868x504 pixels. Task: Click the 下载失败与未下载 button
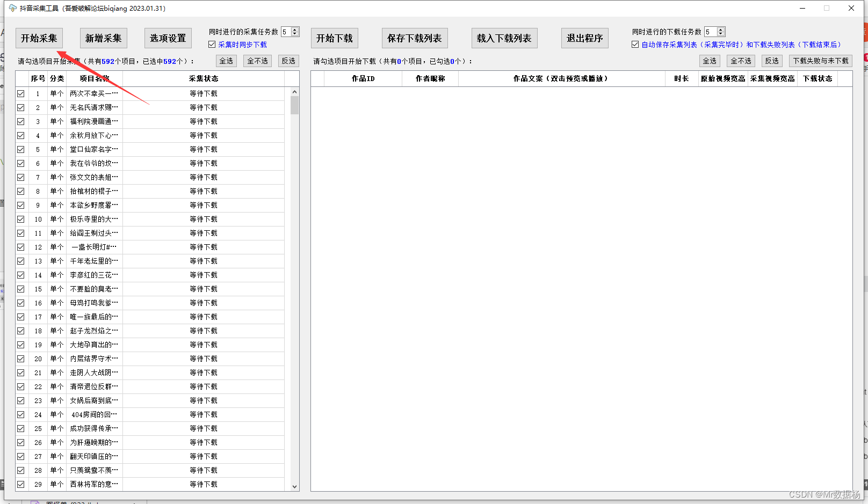tap(821, 61)
